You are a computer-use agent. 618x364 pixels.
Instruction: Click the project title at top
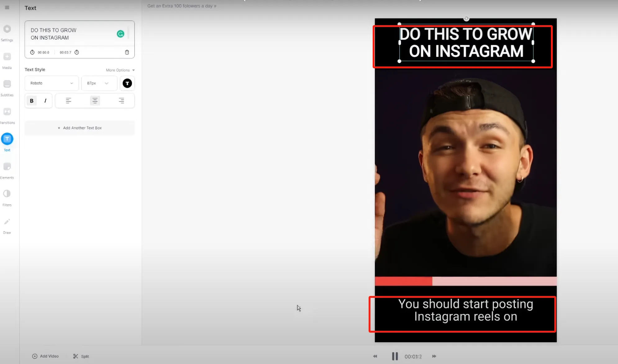(x=182, y=6)
